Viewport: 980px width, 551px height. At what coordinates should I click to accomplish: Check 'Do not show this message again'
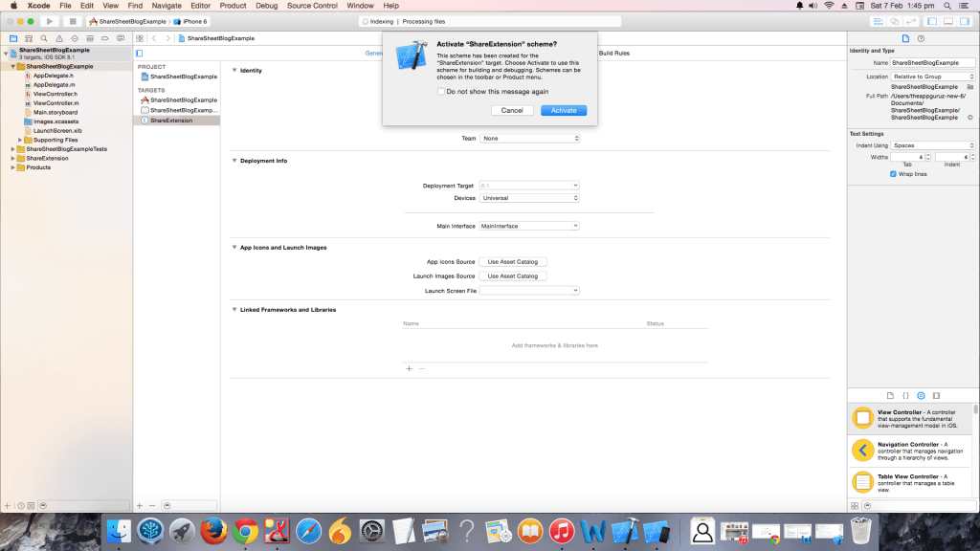(x=441, y=91)
